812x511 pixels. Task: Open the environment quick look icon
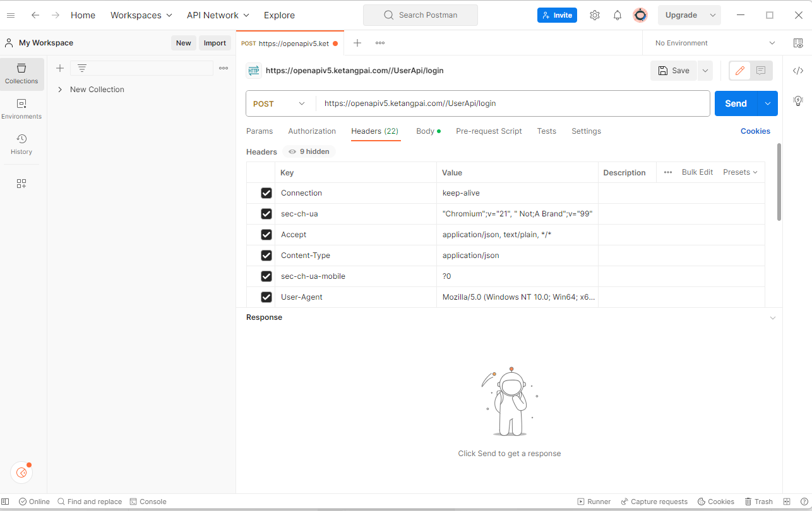[x=798, y=43]
